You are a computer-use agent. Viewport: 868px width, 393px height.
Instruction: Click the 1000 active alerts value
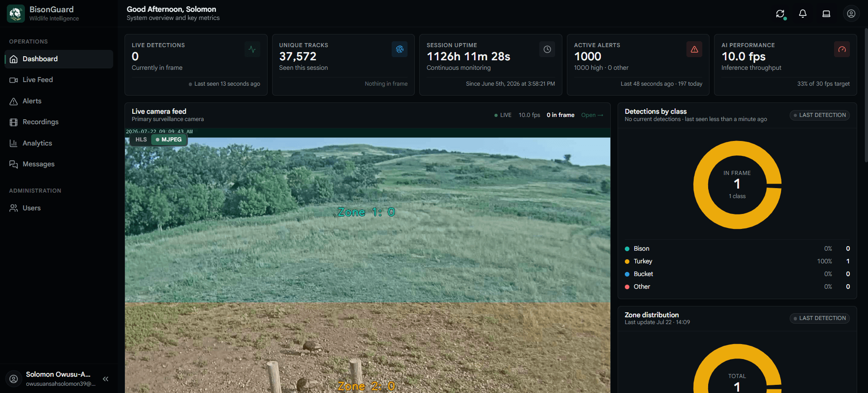point(588,56)
